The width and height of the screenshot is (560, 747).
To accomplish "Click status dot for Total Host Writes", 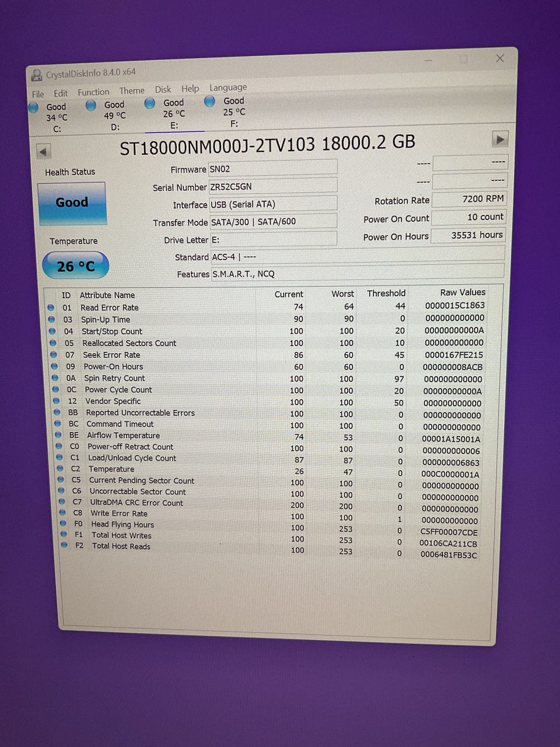I will [x=64, y=535].
